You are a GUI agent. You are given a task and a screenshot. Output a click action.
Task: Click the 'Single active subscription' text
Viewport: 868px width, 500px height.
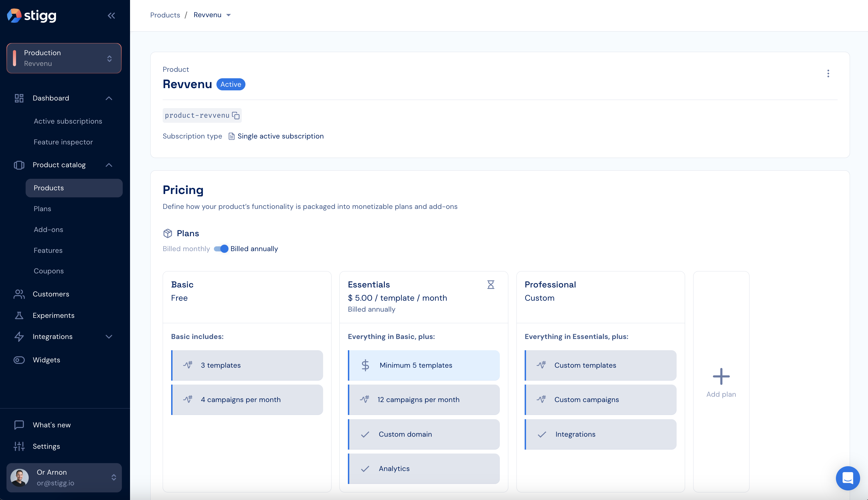click(280, 136)
